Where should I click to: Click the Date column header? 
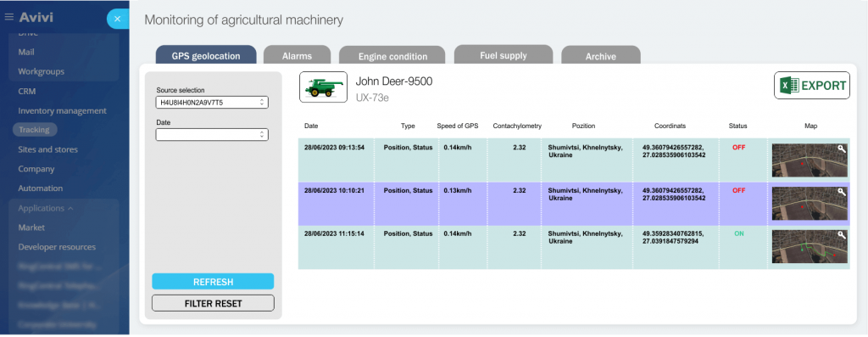311,126
